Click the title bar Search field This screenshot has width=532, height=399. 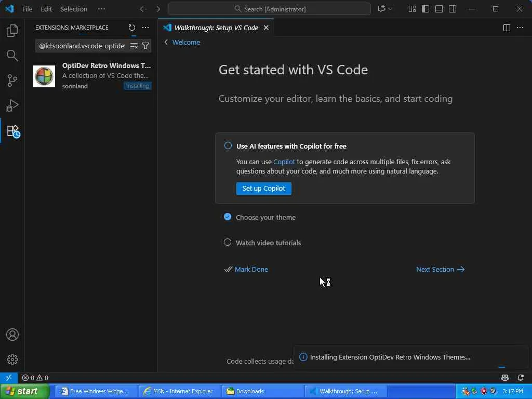pos(269,9)
